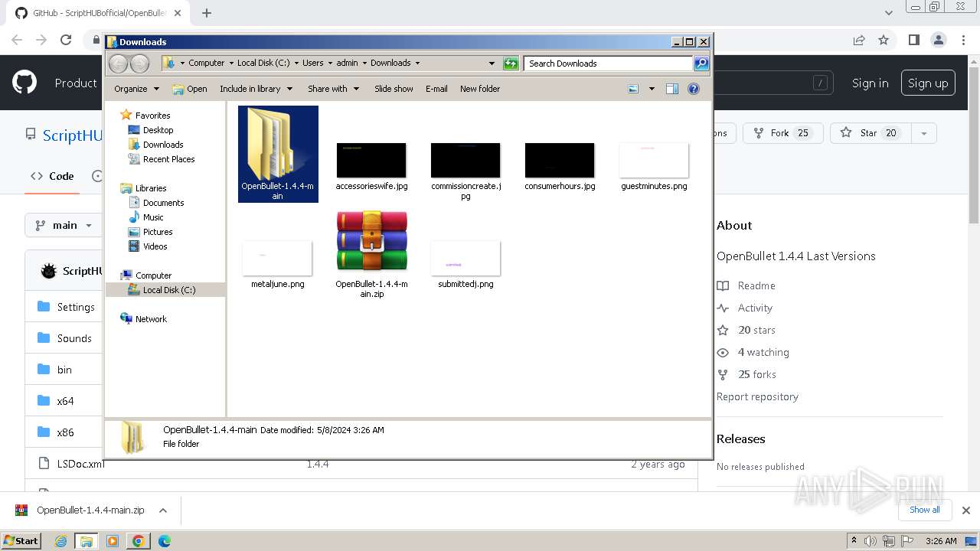Click the Open toolbar button

click(190, 89)
